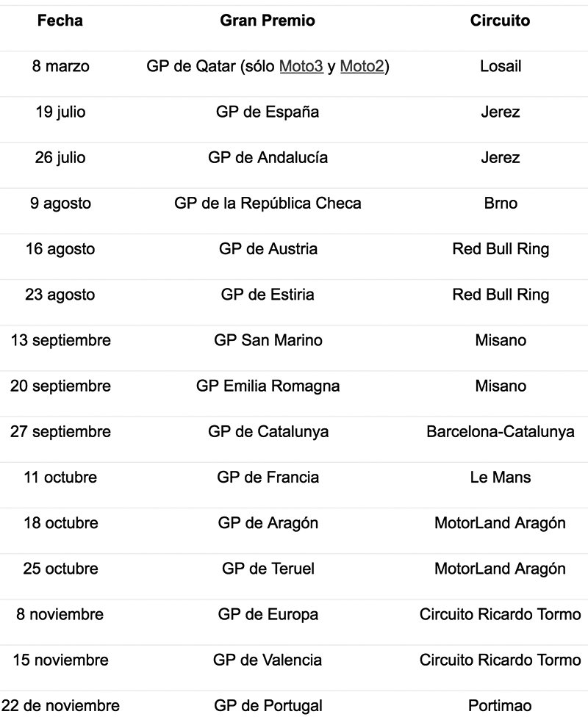This screenshot has width=588, height=717.
Task: Click the GP de España cell
Action: click(268, 112)
